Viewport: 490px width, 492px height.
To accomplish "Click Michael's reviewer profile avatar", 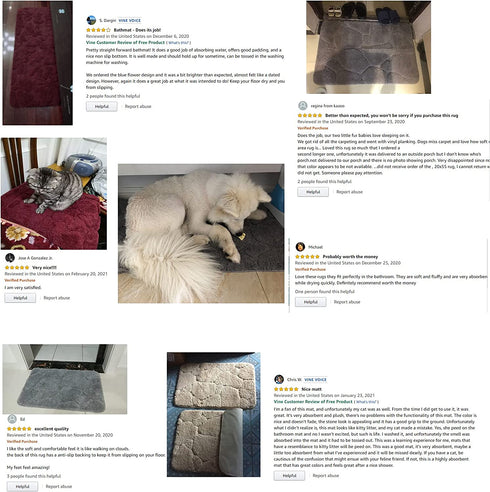I will (x=300, y=247).
